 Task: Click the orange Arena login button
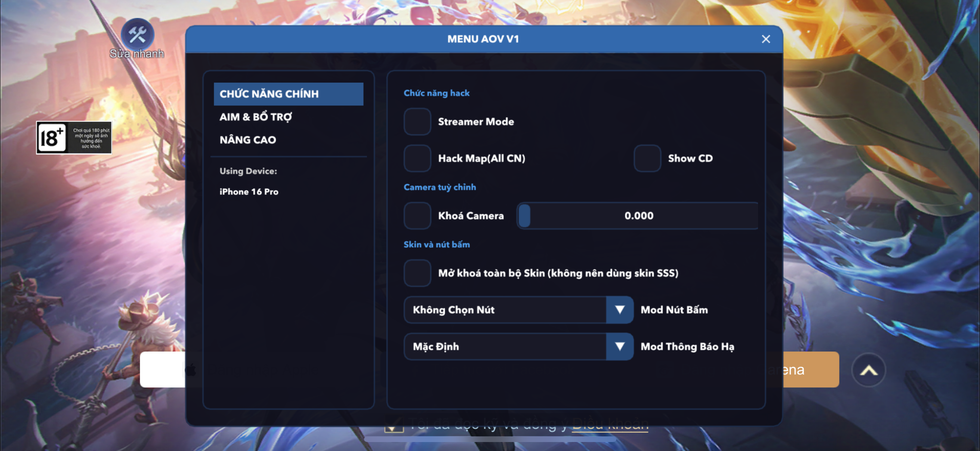pyautogui.click(x=810, y=369)
